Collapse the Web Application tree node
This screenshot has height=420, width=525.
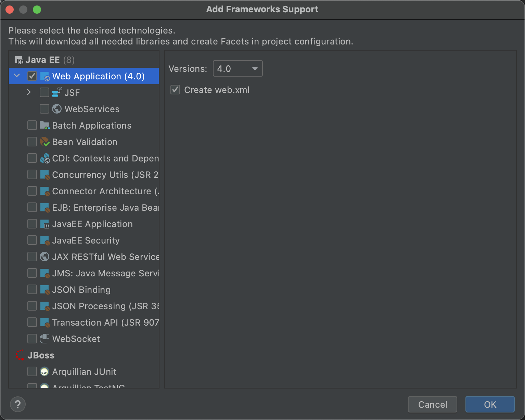[17, 76]
